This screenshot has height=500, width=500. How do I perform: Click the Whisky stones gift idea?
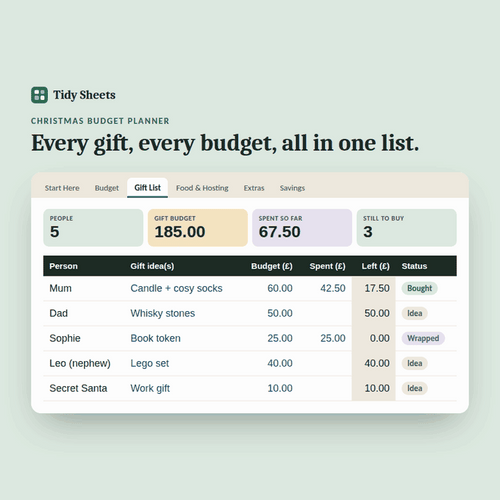click(x=163, y=313)
